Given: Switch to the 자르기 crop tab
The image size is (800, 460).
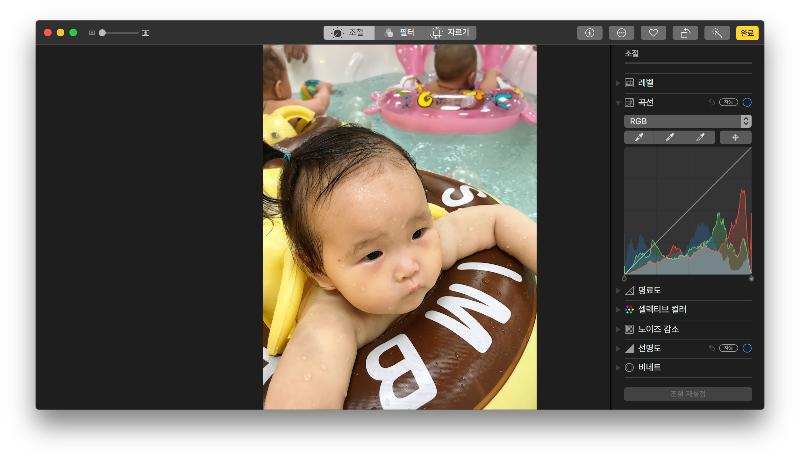Looking at the screenshot, I should (x=451, y=33).
